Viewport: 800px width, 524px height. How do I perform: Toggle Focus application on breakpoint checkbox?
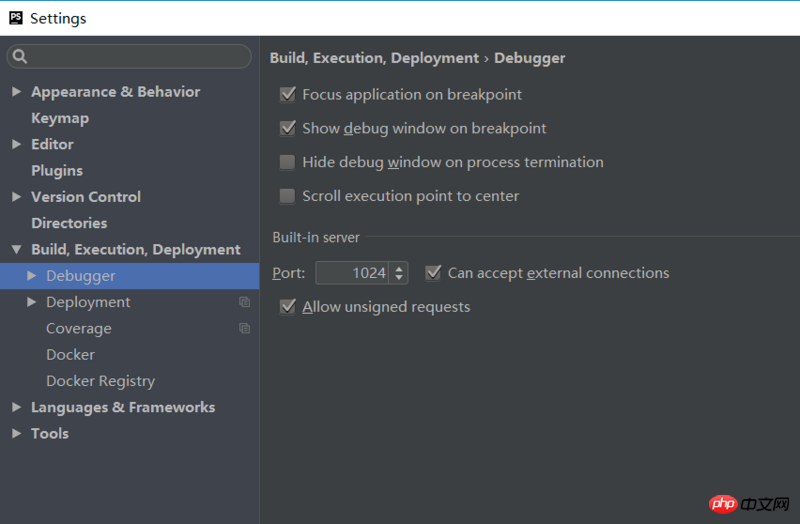point(288,94)
